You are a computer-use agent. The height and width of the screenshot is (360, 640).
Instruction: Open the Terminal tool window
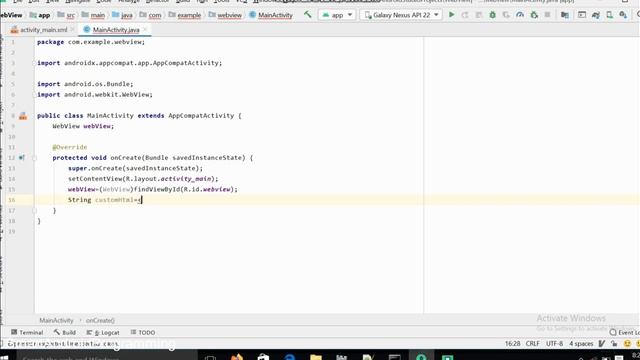point(27,332)
